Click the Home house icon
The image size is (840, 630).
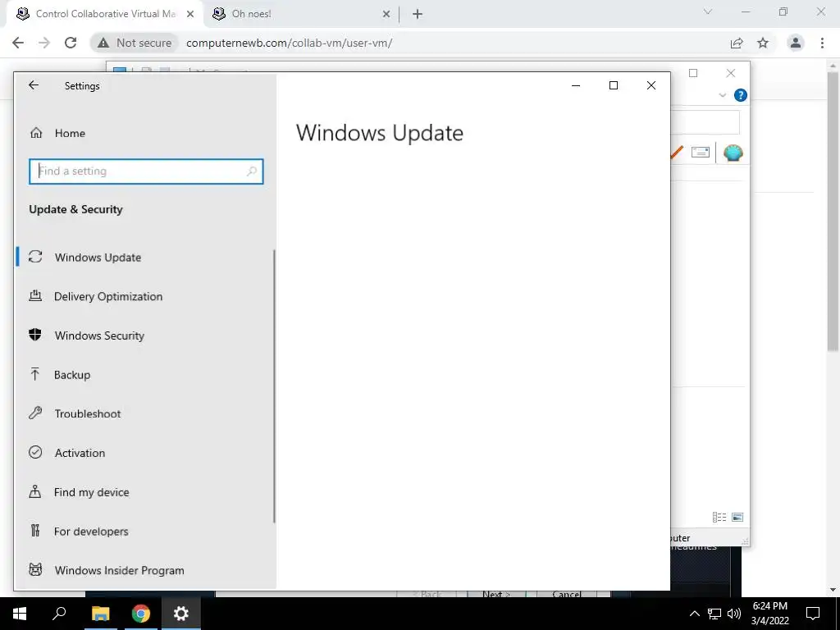coord(36,133)
